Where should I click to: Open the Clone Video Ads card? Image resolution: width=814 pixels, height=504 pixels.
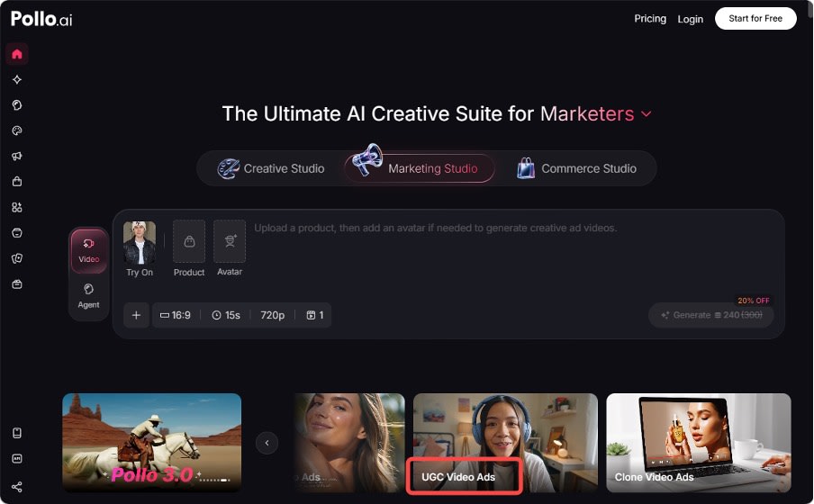(x=699, y=442)
